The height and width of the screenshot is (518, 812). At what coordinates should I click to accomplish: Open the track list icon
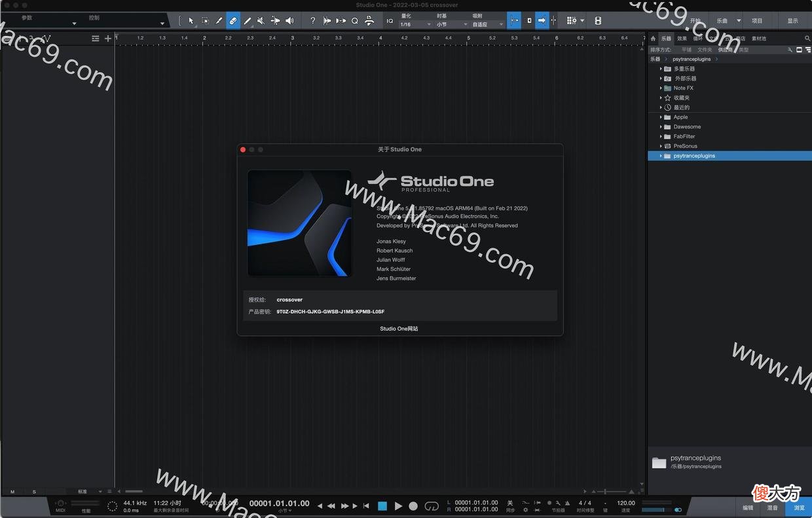click(x=96, y=39)
